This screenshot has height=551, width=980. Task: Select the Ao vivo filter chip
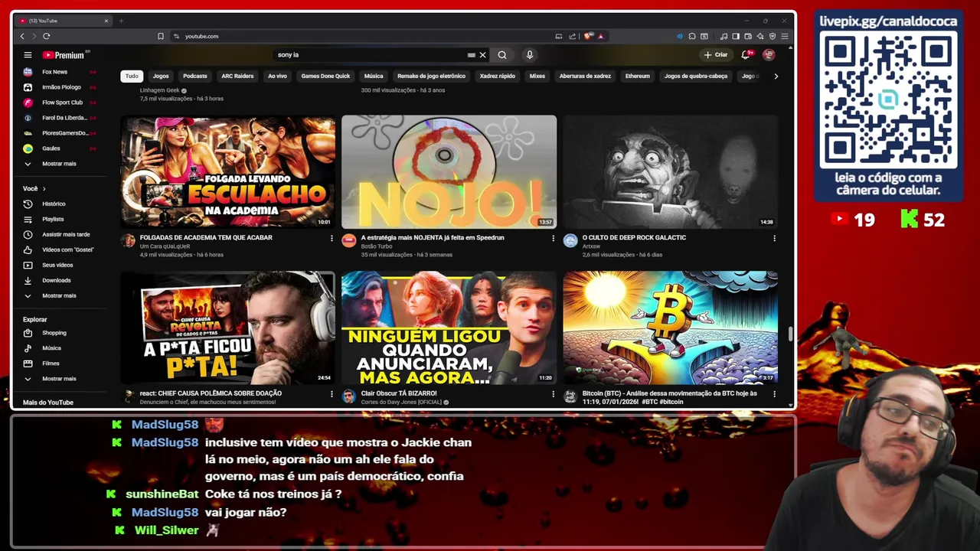277,77
